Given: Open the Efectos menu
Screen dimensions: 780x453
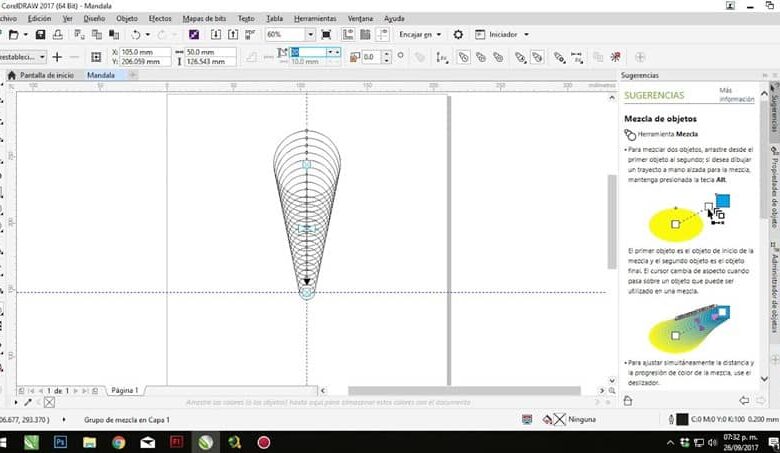Looking at the screenshot, I should (160, 18).
